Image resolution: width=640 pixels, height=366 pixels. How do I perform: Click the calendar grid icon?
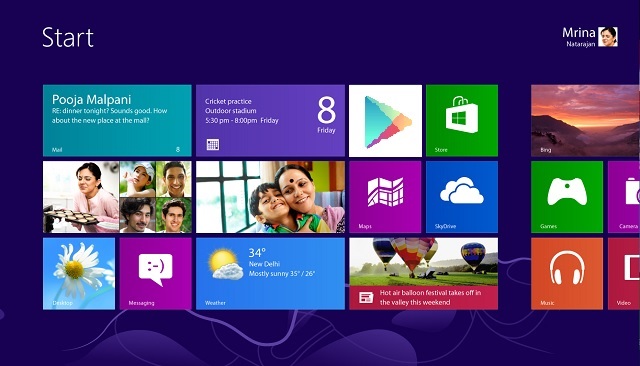213,144
